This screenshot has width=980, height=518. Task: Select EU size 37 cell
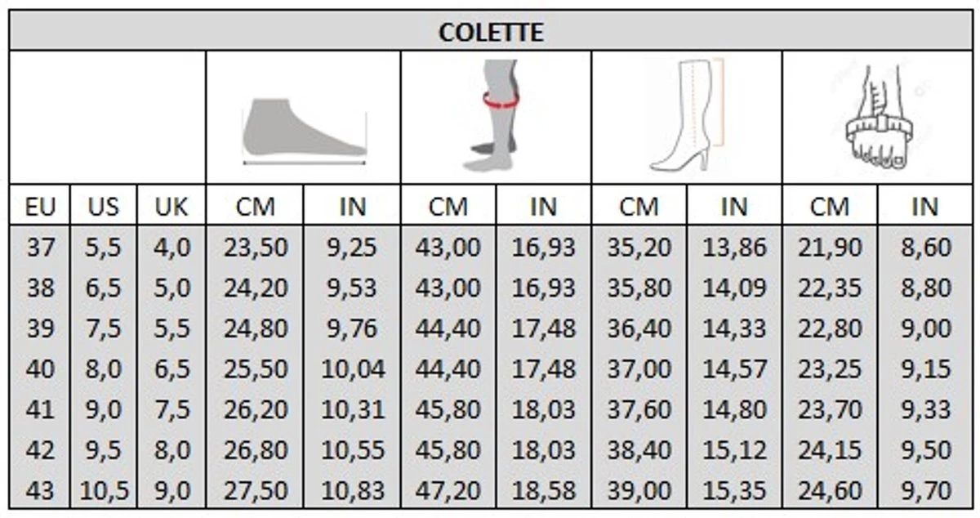pos(40,248)
